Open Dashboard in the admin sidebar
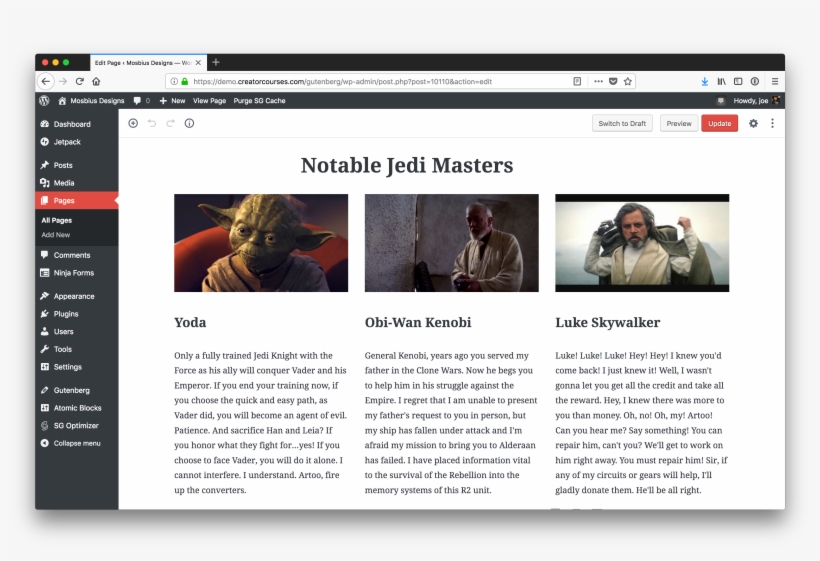Screen dimensions: 820x561 tap(71, 124)
